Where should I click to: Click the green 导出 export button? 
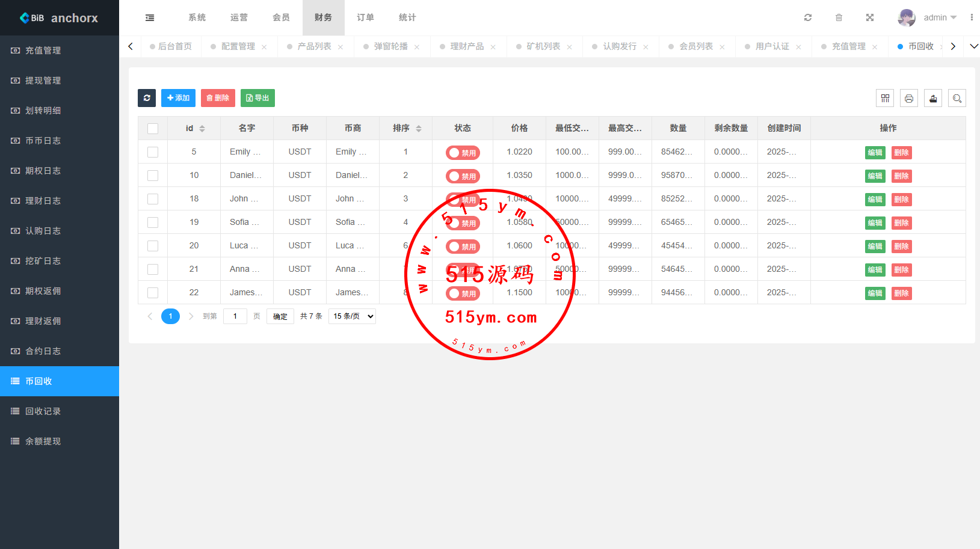pos(257,98)
